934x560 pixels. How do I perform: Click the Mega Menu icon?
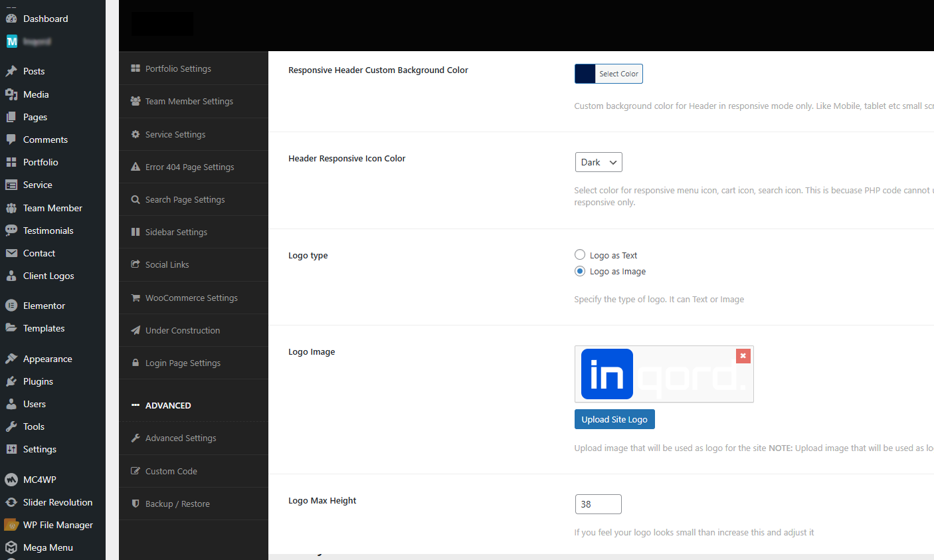click(x=11, y=547)
